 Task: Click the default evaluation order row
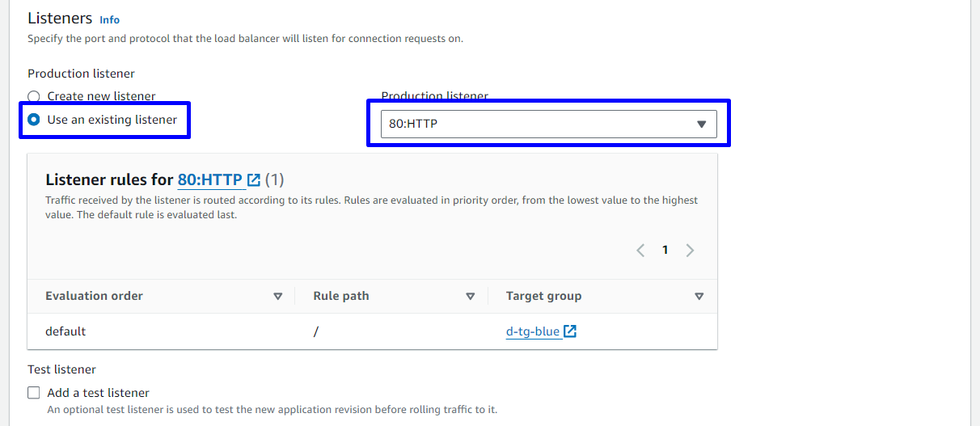pyautogui.click(x=65, y=331)
